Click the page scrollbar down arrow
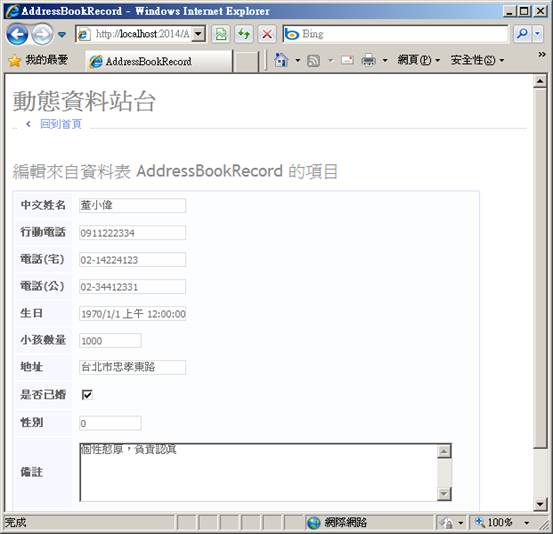The width and height of the screenshot is (553, 534). pos(540,504)
